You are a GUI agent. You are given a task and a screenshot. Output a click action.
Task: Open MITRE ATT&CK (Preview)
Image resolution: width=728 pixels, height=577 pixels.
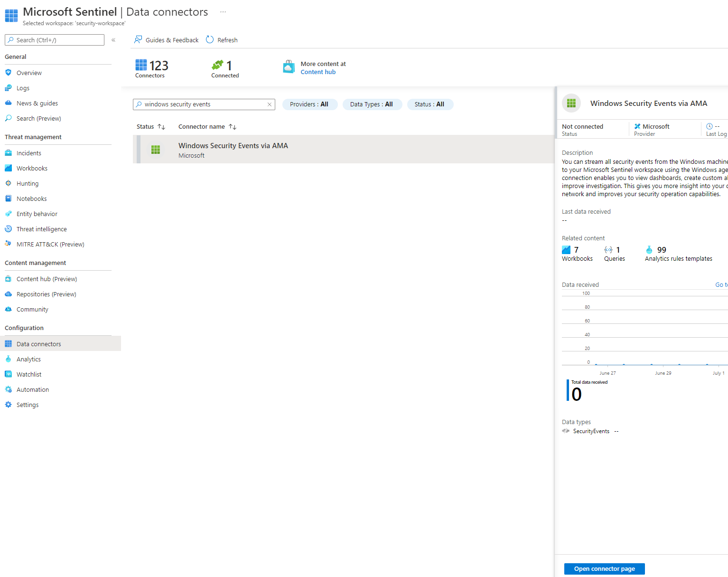click(x=50, y=244)
